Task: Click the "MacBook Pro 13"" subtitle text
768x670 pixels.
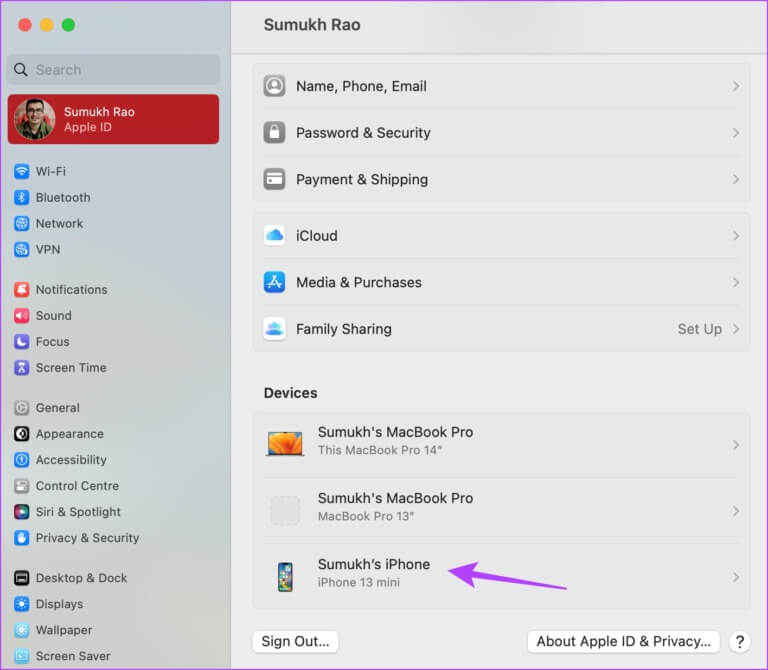Action: (x=366, y=516)
